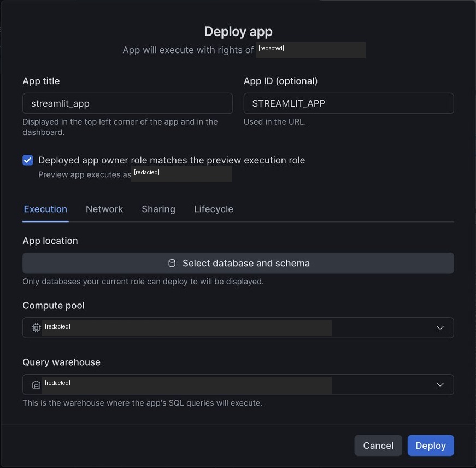Click 'Displayed in the top left corner' hint
476x468 pixels.
[x=120, y=127]
